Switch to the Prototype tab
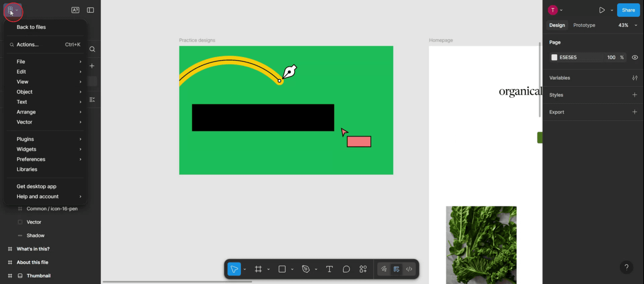The image size is (644, 284). click(x=584, y=25)
